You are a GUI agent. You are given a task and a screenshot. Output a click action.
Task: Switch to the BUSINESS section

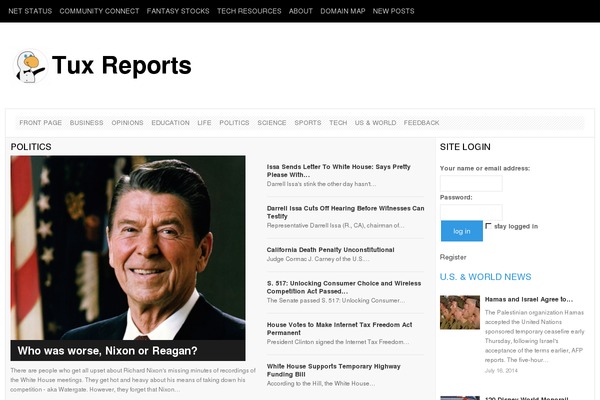click(x=86, y=122)
